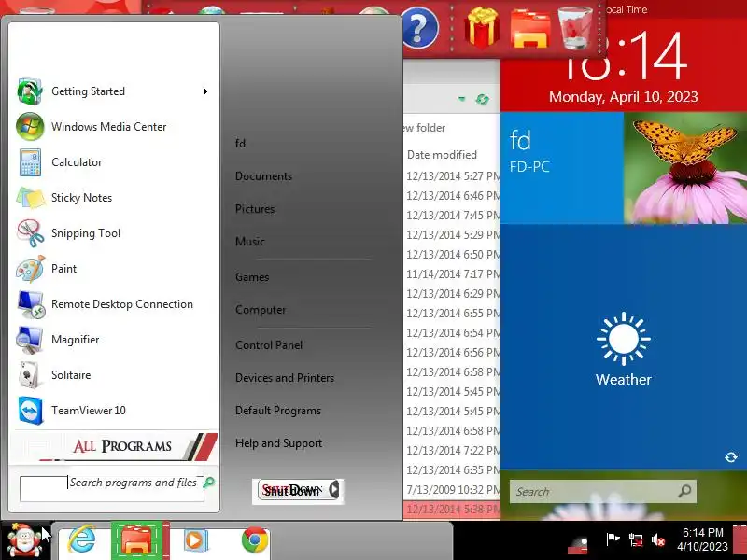Image resolution: width=747 pixels, height=560 pixels.
Task: Select the row dated 11/14/2014 7:17 PM
Action: click(x=452, y=274)
